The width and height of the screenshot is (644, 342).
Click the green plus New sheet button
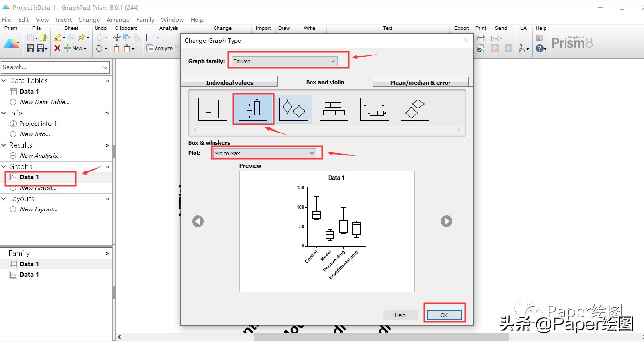[75, 48]
